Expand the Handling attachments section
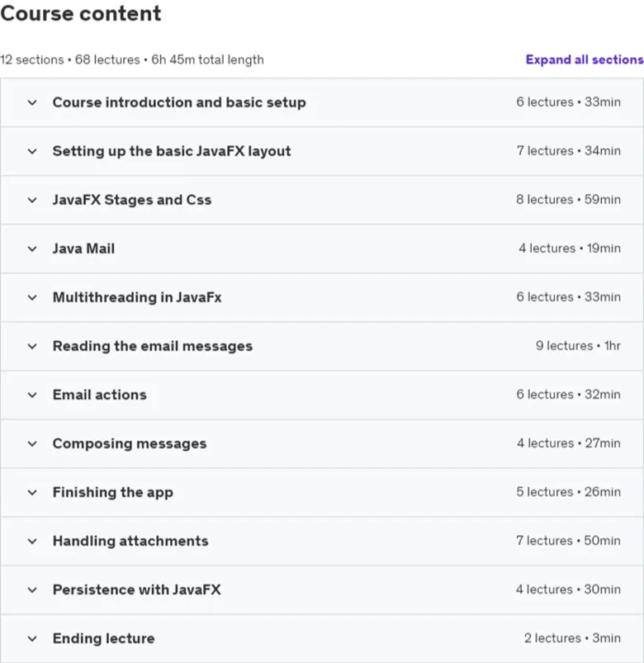 point(322,542)
